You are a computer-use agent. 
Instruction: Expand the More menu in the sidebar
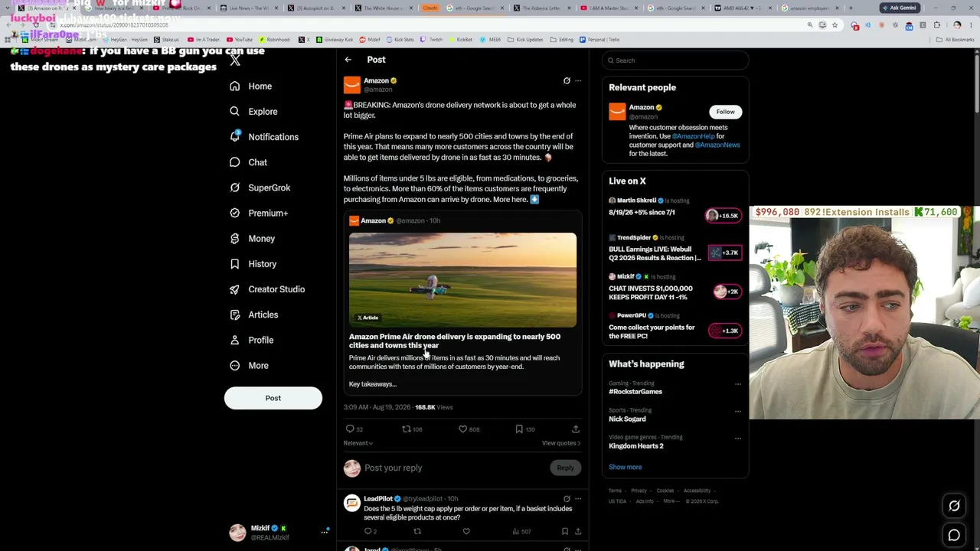pos(250,366)
